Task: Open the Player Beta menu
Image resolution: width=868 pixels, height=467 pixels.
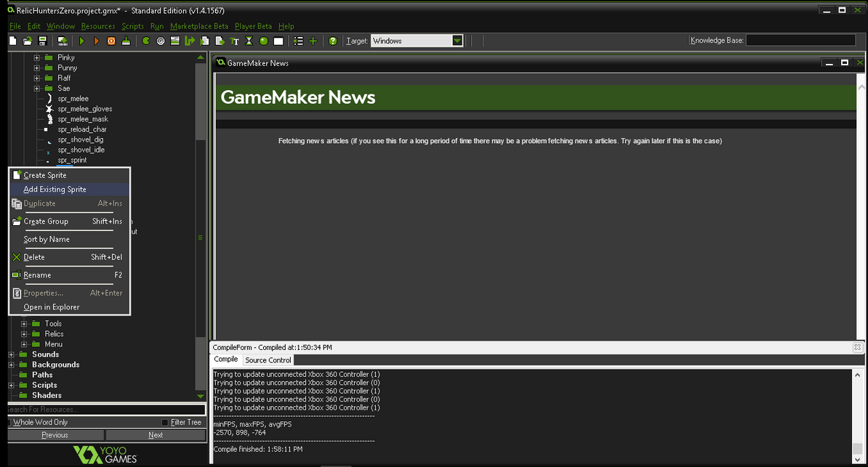Action: pos(253,26)
